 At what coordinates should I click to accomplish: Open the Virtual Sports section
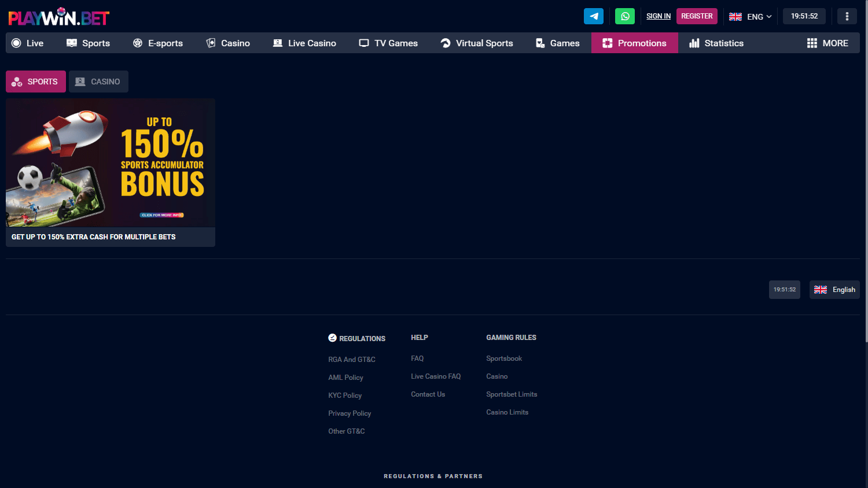pyautogui.click(x=476, y=43)
